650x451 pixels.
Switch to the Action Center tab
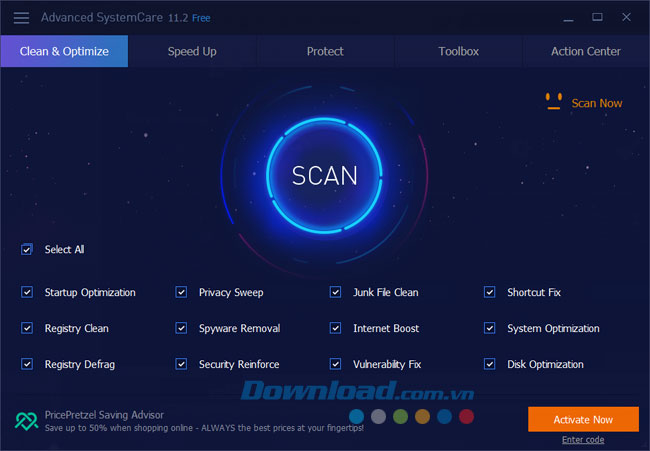(x=586, y=51)
